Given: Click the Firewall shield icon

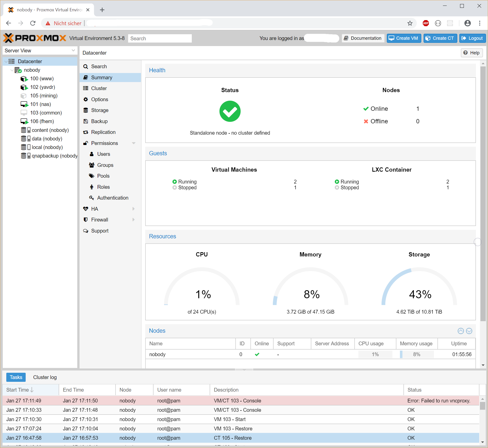Looking at the screenshot, I should click(86, 220).
